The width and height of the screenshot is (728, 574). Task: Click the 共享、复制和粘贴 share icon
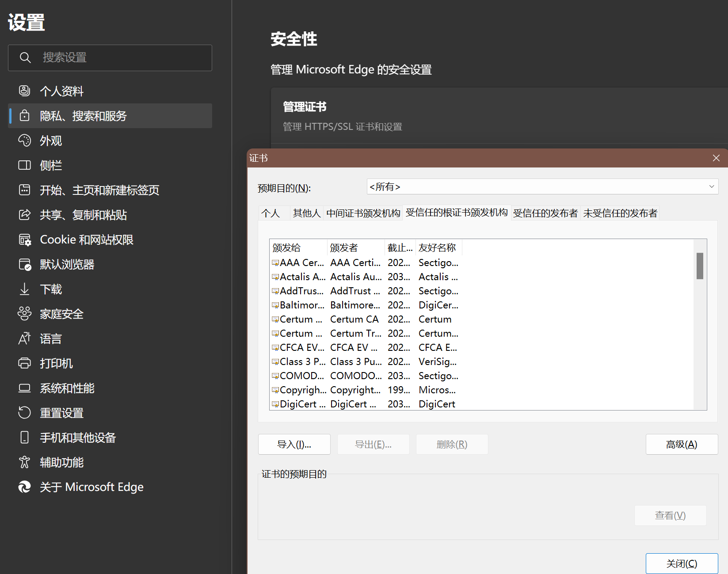(x=24, y=215)
